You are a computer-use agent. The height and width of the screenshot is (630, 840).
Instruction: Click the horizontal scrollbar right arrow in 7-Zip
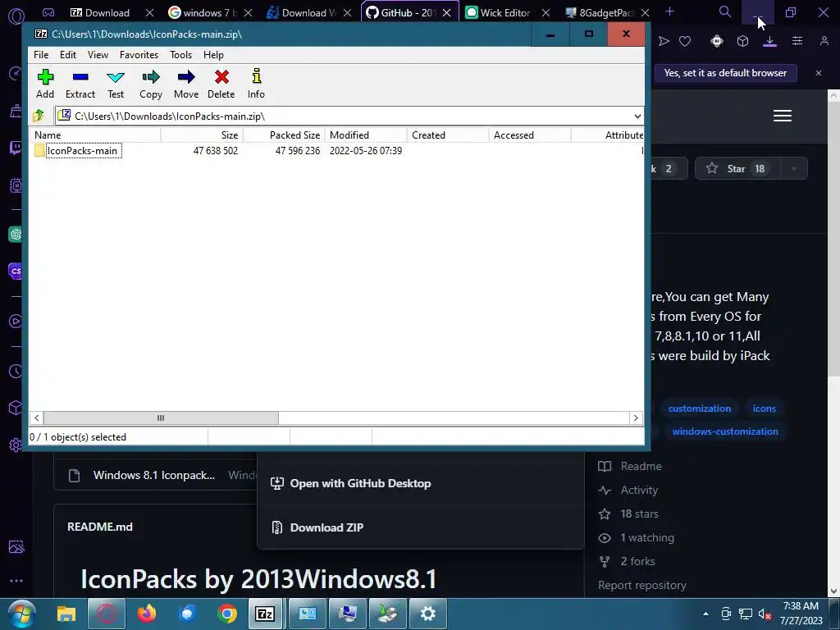(636, 418)
